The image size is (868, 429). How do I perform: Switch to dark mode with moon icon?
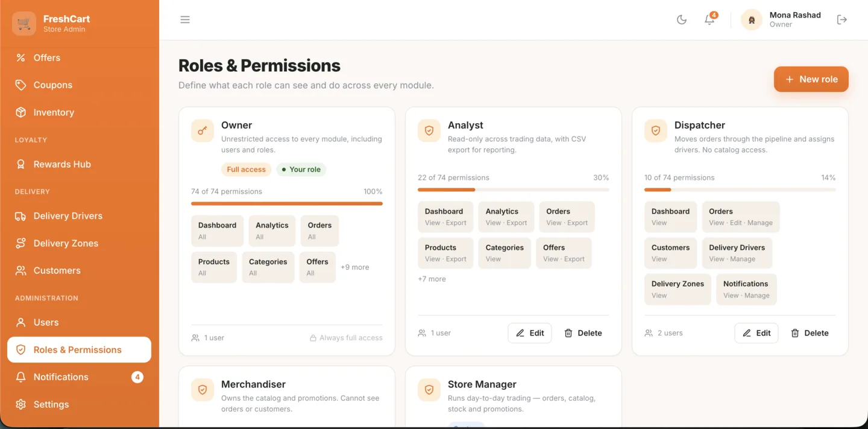point(682,20)
